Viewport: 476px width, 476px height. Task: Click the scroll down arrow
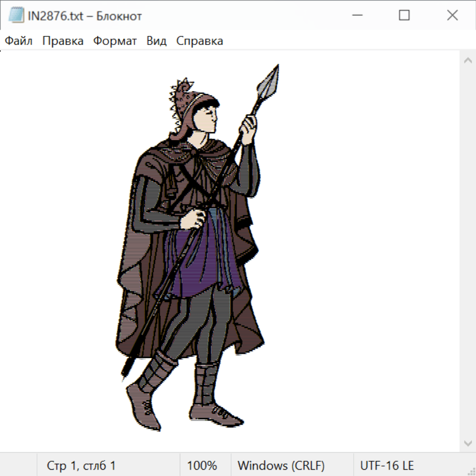point(468,443)
